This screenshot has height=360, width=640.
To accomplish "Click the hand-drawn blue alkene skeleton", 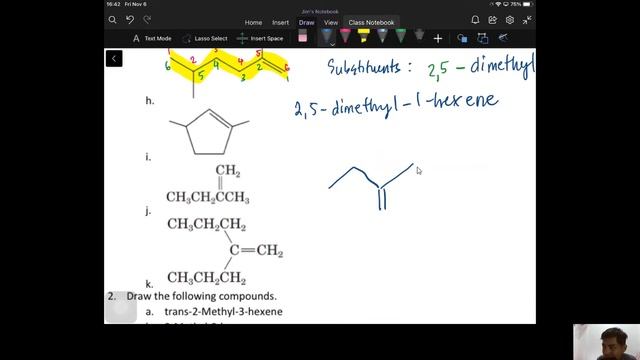I will 371,187.
